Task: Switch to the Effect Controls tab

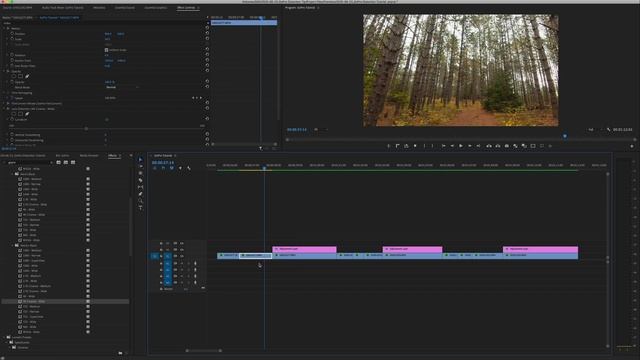Action: point(186,8)
